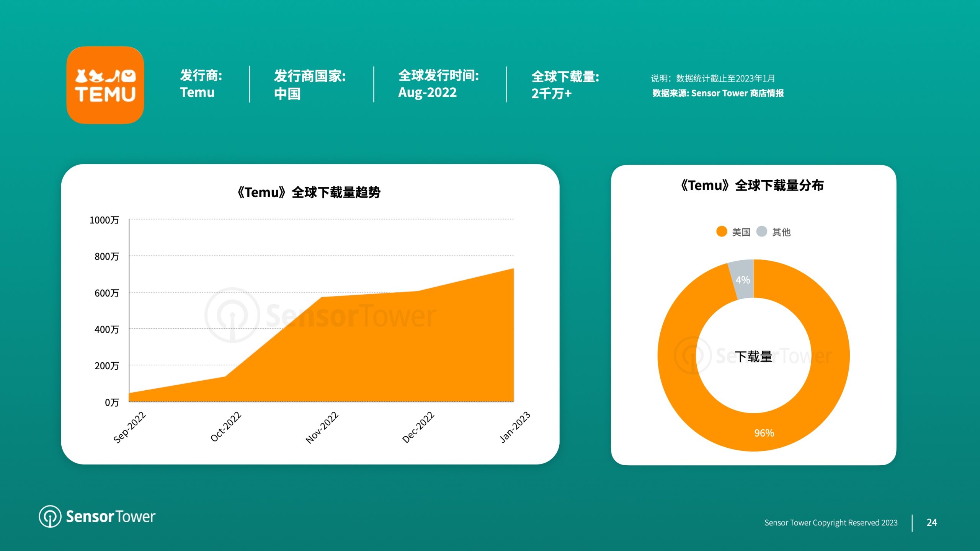Click the gray 其他 legend dot
Viewport: 980px width, 551px height.
[x=762, y=231]
